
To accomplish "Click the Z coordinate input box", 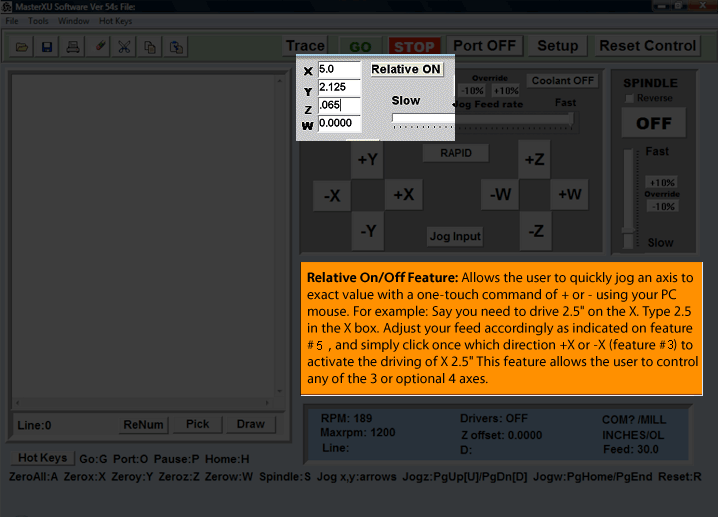I will click(x=339, y=105).
